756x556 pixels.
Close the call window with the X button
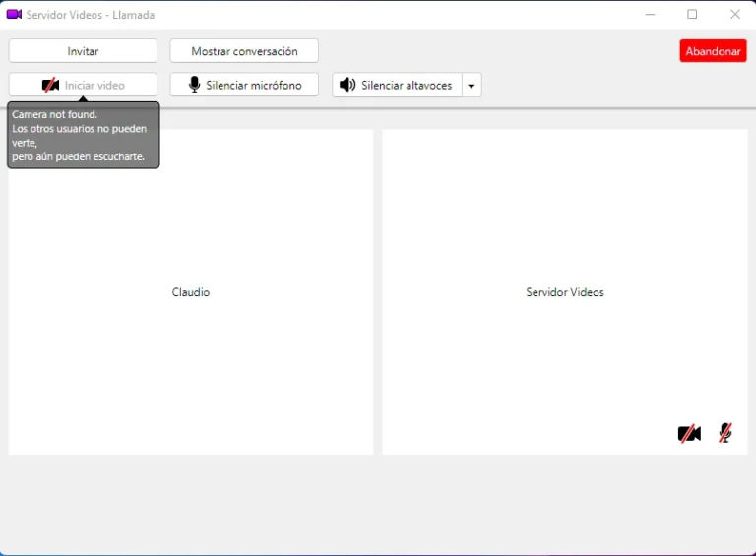point(735,15)
